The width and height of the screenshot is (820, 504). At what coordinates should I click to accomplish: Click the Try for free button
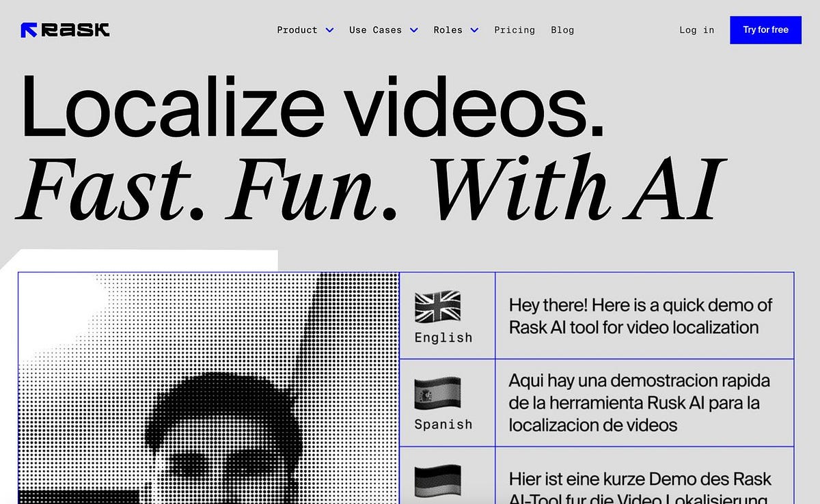pos(765,30)
